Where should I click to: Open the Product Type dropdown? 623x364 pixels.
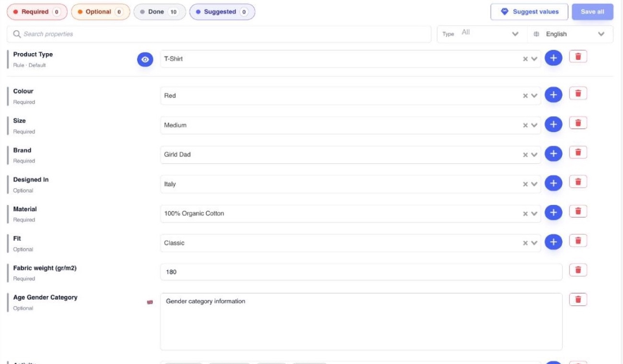click(x=534, y=59)
